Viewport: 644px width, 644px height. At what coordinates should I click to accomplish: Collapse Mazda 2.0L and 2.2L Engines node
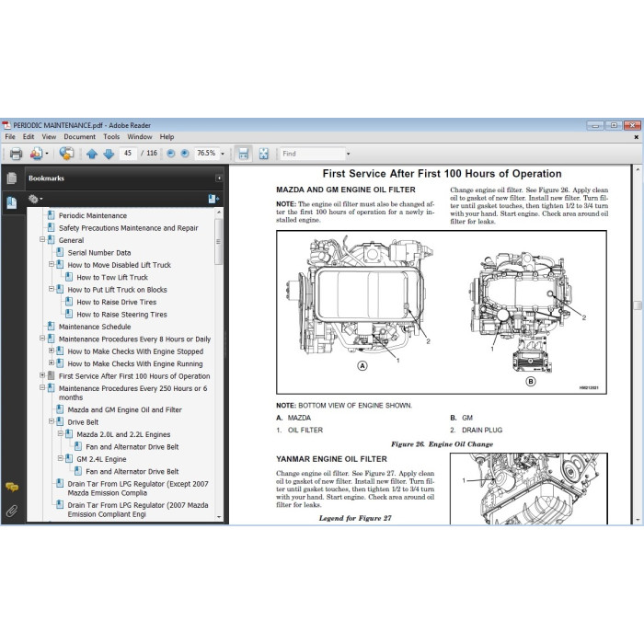pos(61,433)
